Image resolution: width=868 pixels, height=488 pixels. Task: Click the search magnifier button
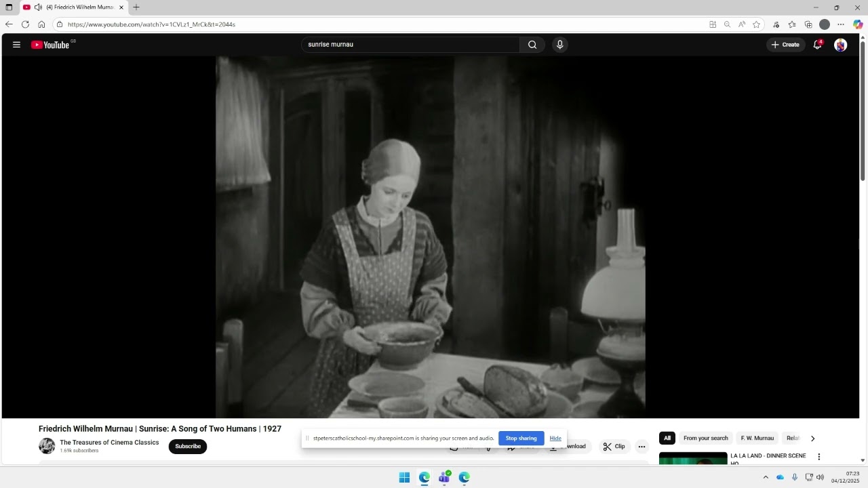tap(532, 45)
